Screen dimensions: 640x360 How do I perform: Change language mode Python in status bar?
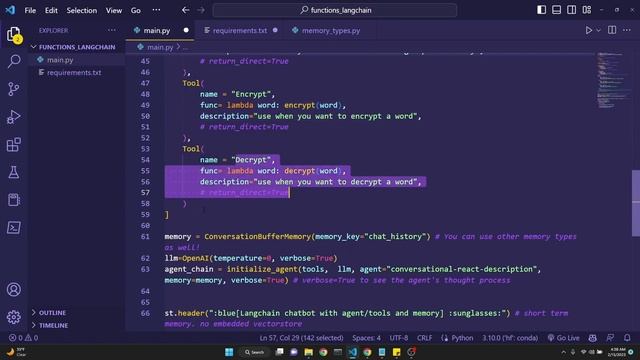(x=462, y=338)
